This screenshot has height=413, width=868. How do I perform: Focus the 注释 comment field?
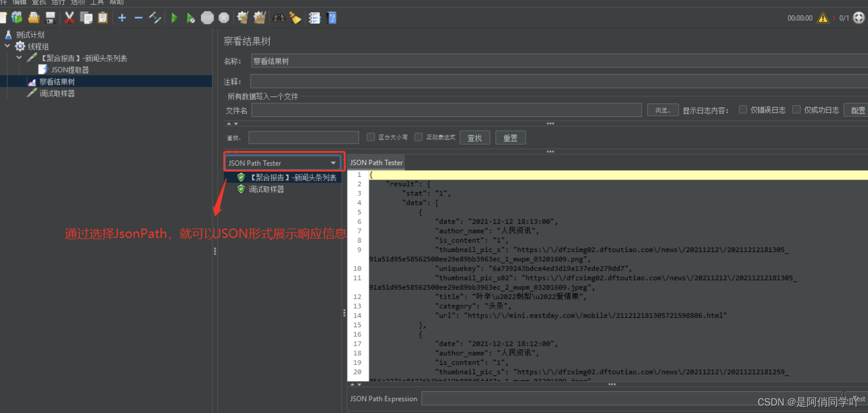559,81
